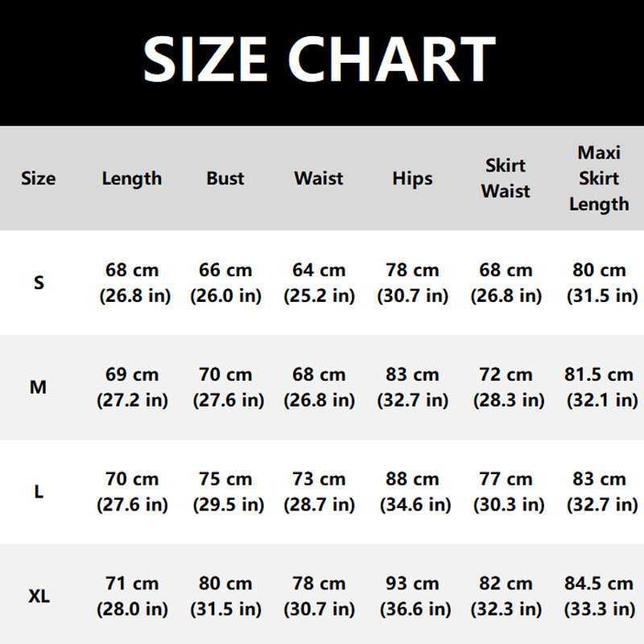This screenshot has width=644, height=644.
Task: Click the XL size row label
Action: [x=39, y=596]
